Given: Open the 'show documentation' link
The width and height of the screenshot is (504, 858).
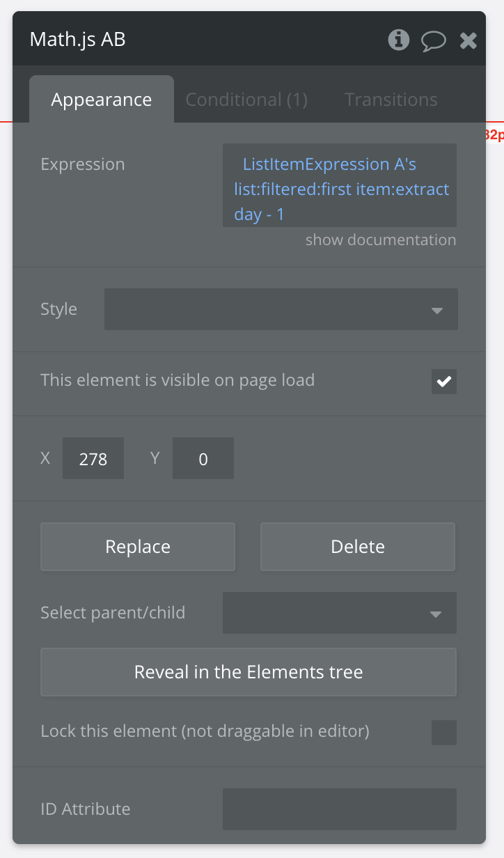Looking at the screenshot, I should (x=380, y=239).
